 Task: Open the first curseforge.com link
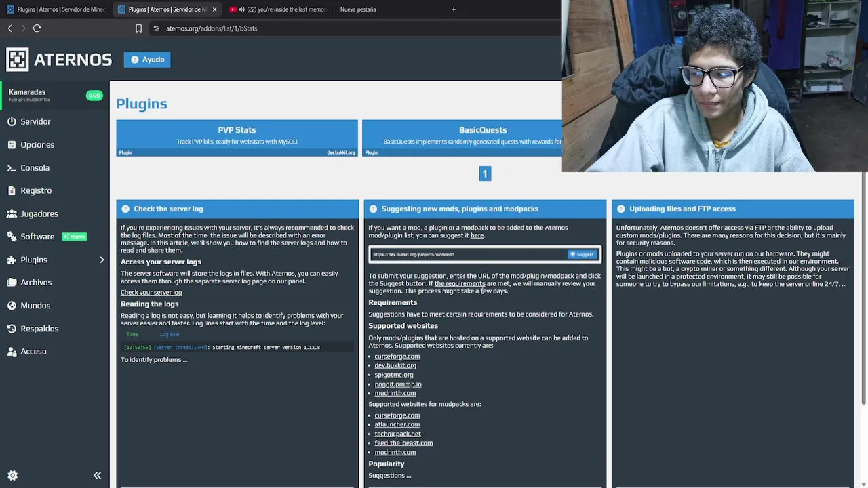[397, 357]
